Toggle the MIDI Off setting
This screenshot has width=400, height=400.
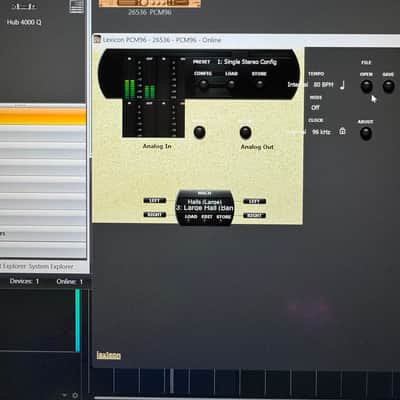[x=315, y=108]
